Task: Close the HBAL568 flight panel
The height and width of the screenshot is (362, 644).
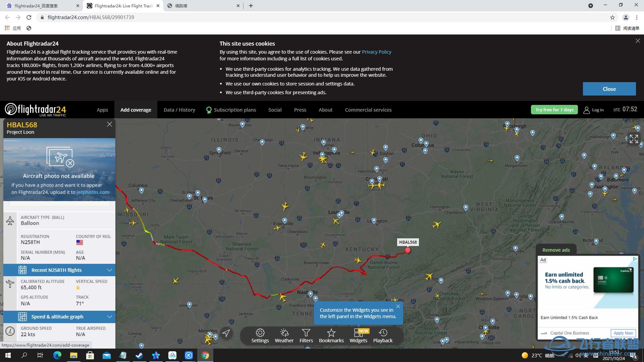Action: tap(109, 124)
